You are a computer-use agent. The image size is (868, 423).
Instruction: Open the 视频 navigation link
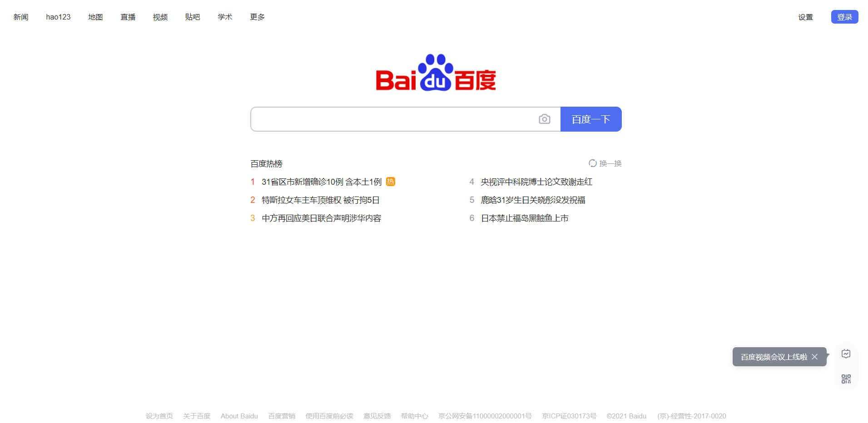click(x=160, y=17)
